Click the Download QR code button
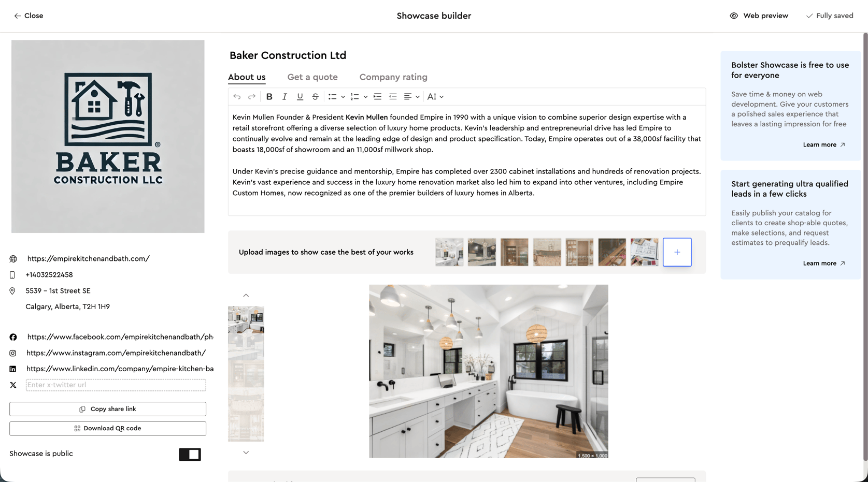868x482 pixels. (x=108, y=429)
